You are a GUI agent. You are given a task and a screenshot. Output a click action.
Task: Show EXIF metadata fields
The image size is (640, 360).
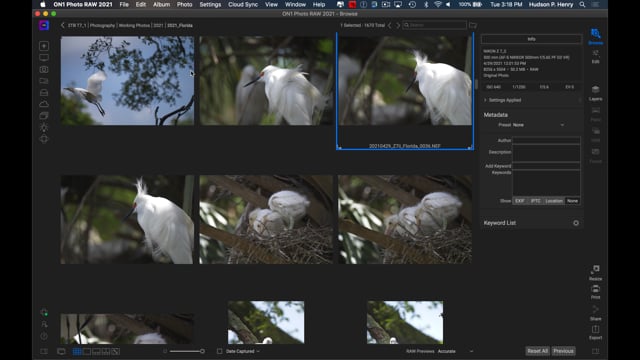tap(520, 201)
